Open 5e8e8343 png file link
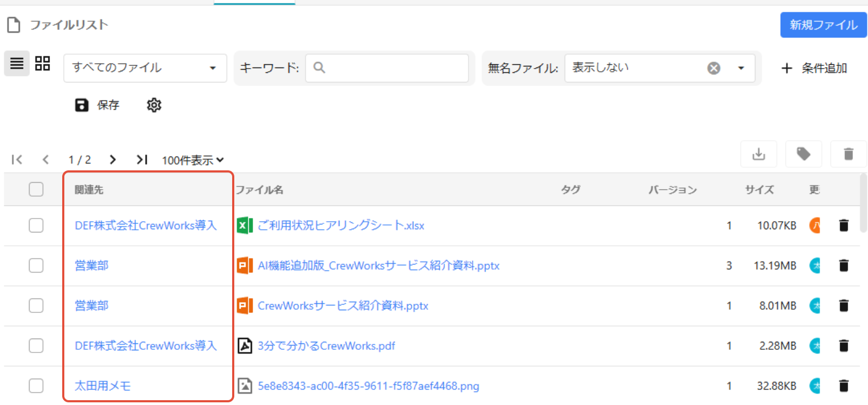This screenshot has width=868, height=405. tap(368, 386)
